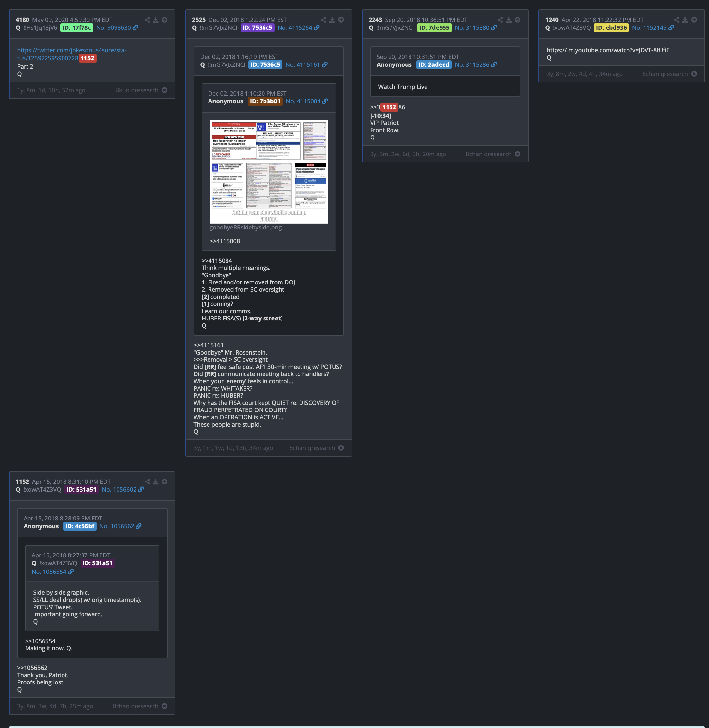Click ID: 531a51 badge in post 1152 header
The image size is (709, 728).
(x=81, y=489)
